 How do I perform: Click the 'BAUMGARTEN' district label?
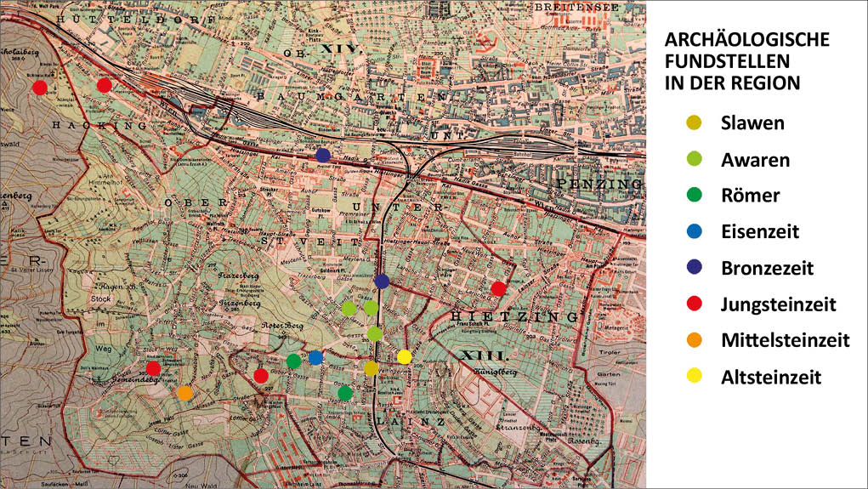(351, 96)
